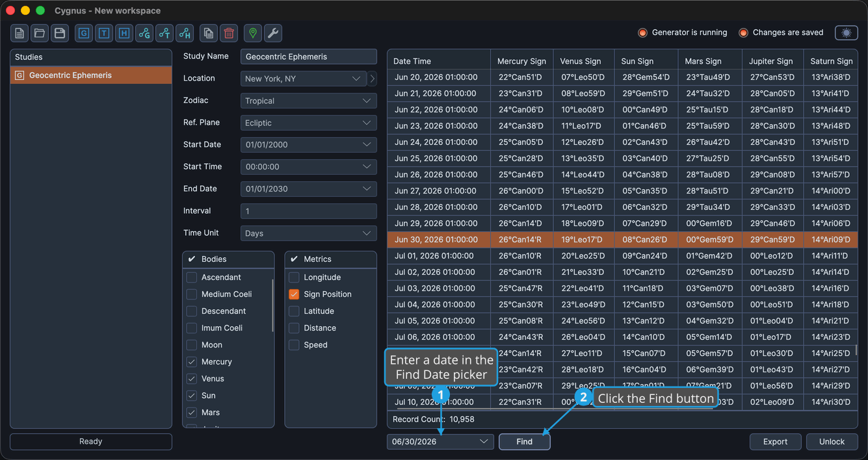The width and height of the screenshot is (868, 460).
Task: Click the node-graph H toolbar icon
Action: 185,33
